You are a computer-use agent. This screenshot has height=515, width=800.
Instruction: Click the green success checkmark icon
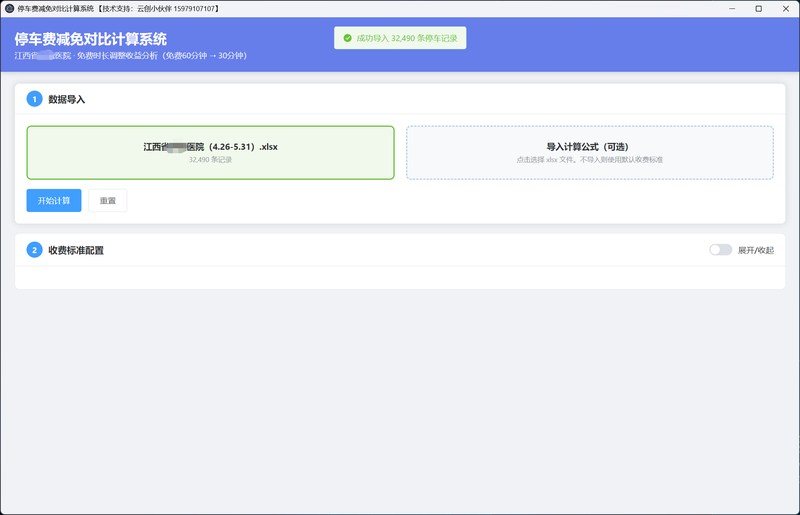point(347,38)
